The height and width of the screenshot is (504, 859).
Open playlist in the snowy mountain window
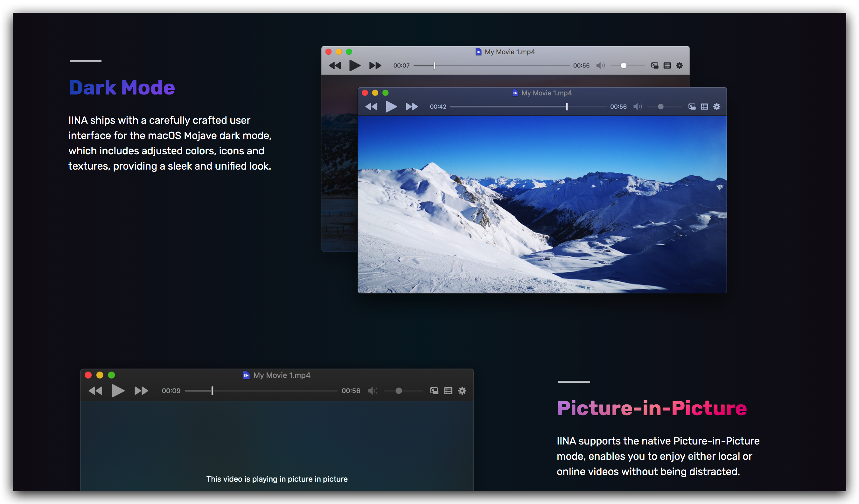click(x=704, y=107)
